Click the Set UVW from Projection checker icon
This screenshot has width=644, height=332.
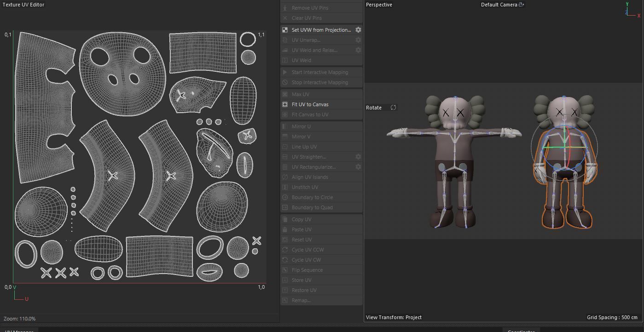click(285, 30)
